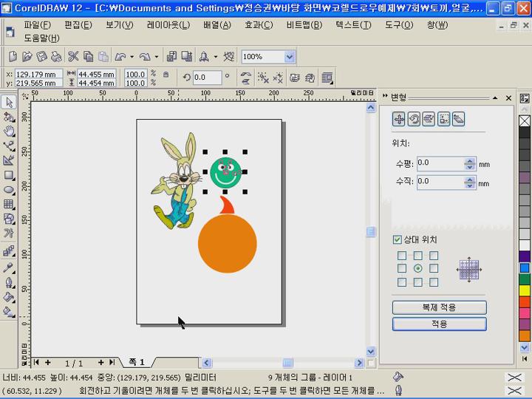The image size is (532, 399).
Task: Click the Undo arrow icon
Action: tap(120, 57)
